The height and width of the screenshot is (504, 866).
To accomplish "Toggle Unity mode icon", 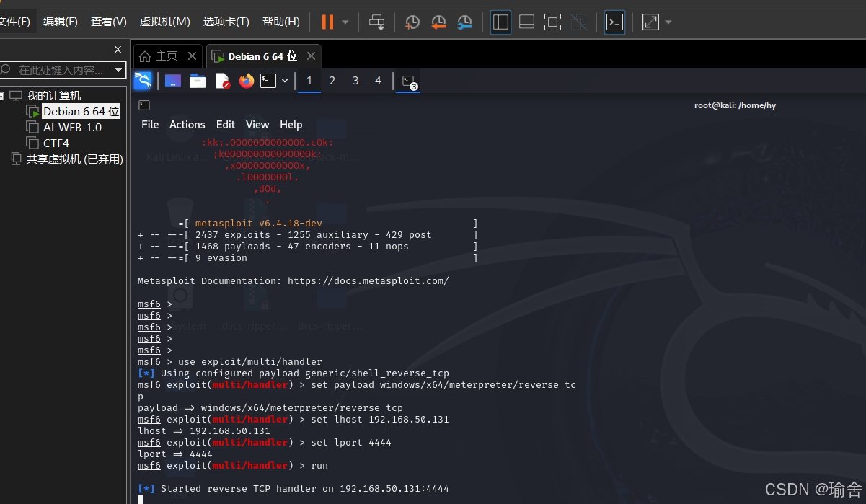I will 578,22.
